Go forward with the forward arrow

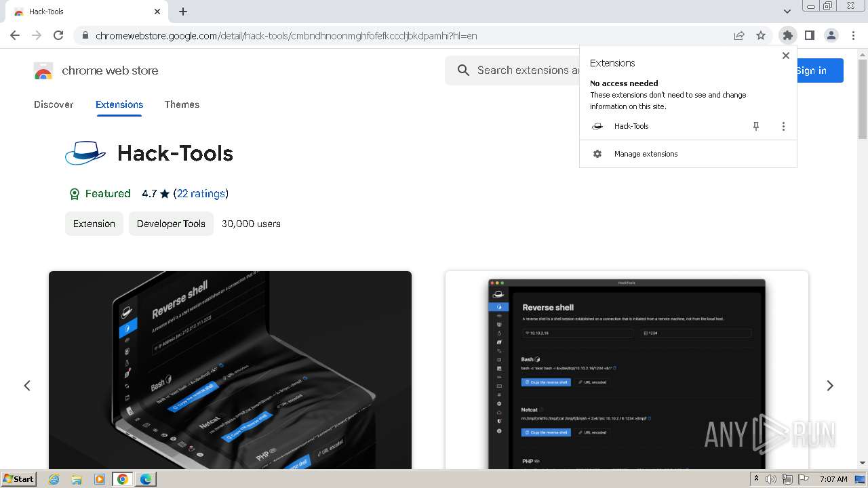click(37, 35)
